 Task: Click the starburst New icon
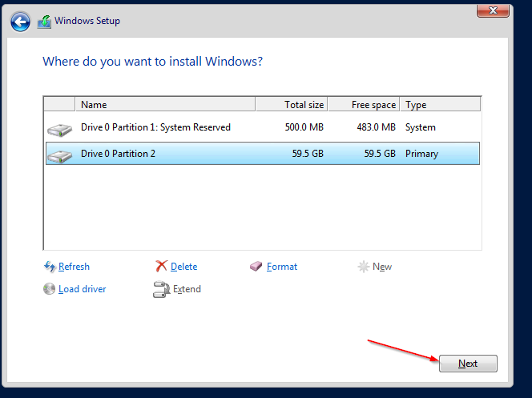click(364, 267)
